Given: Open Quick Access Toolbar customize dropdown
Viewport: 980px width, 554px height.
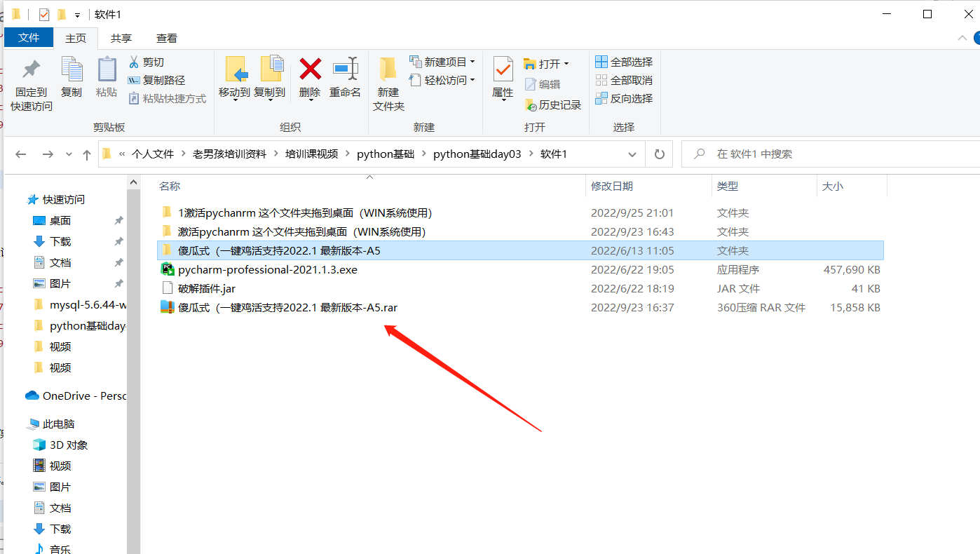Looking at the screenshot, I should [77, 15].
